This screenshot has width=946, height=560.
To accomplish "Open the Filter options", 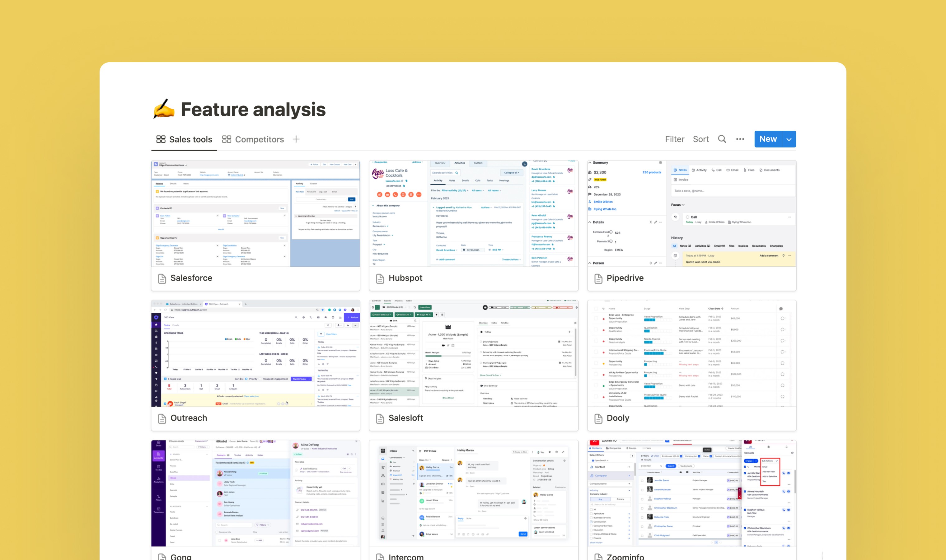I will click(674, 139).
